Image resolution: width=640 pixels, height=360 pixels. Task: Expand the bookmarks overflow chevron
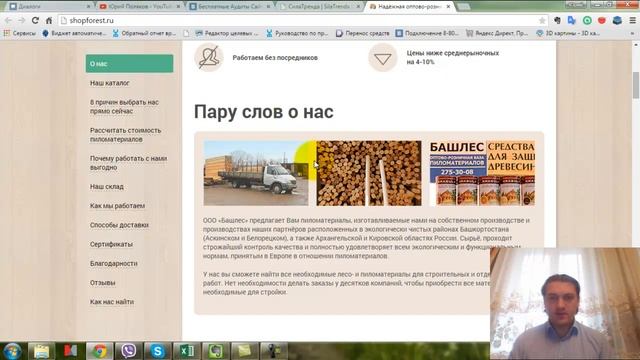coord(632,33)
